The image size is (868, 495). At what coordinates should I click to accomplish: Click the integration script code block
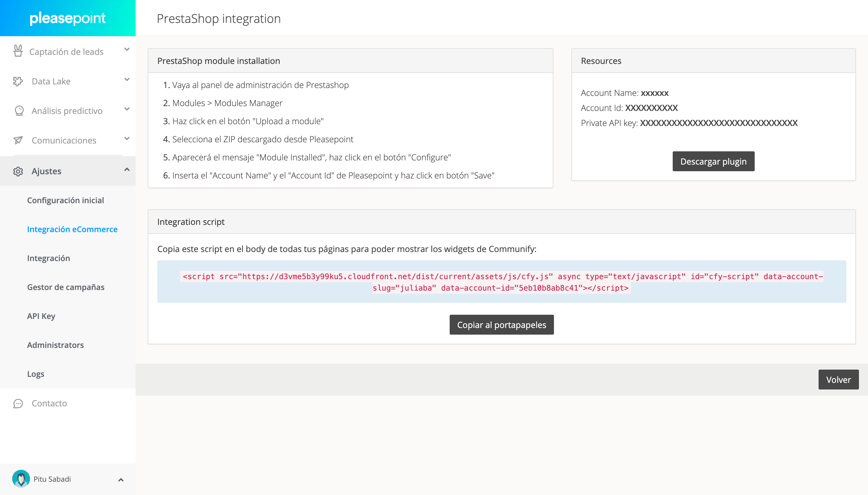click(502, 282)
